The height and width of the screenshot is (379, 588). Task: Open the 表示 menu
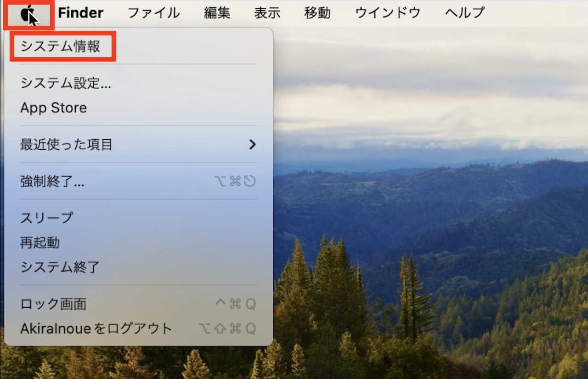point(267,13)
